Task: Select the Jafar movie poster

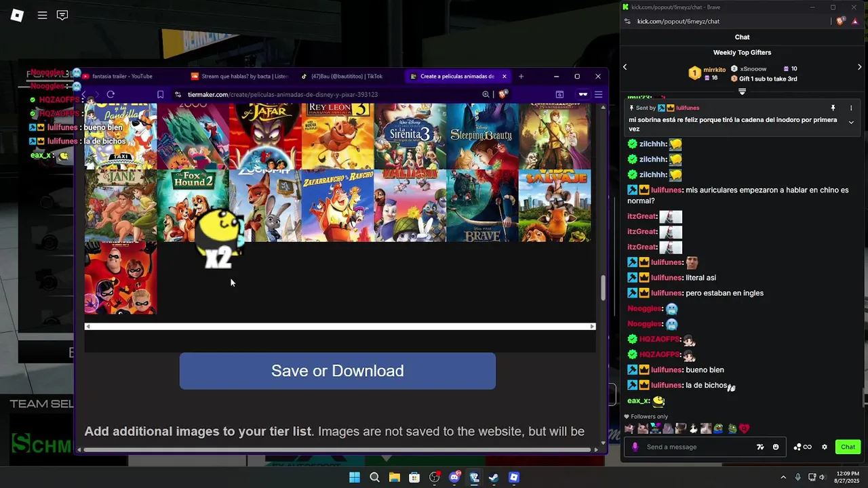Action: coord(265,136)
